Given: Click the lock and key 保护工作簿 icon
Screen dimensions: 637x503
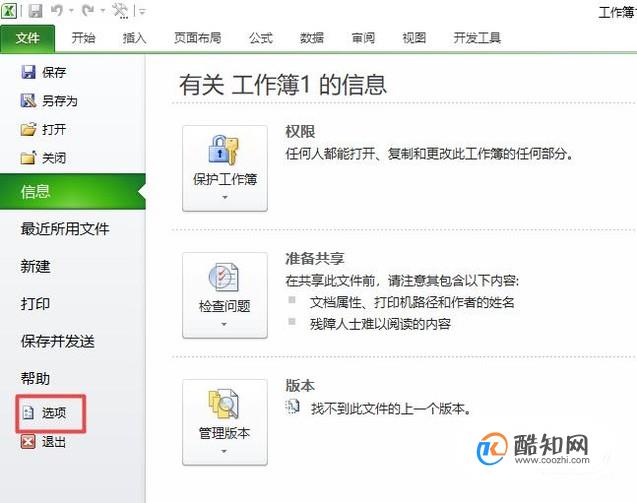Looking at the screenshot, I should coord(224,150).
